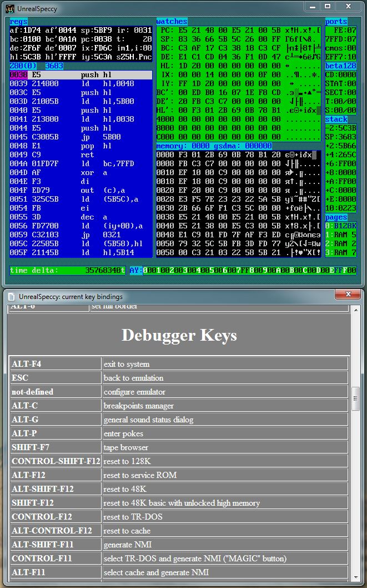Viewport: 367px width, 588px height.
Task: Click the 'CD:0000' beta128 value
Action: click(x=341, y=74)
